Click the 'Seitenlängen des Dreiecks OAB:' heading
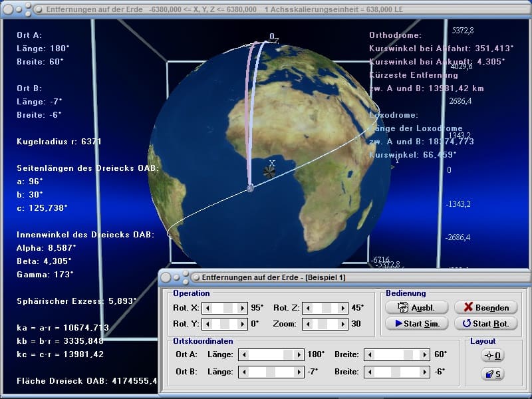Screen dimensions: 532x399 [88, 168]
